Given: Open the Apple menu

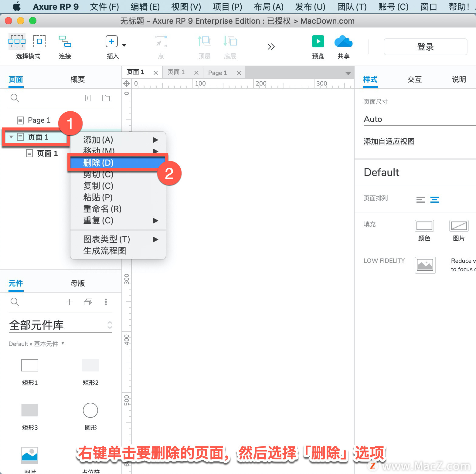Looking at the screenshot, I should coord(17,6).
